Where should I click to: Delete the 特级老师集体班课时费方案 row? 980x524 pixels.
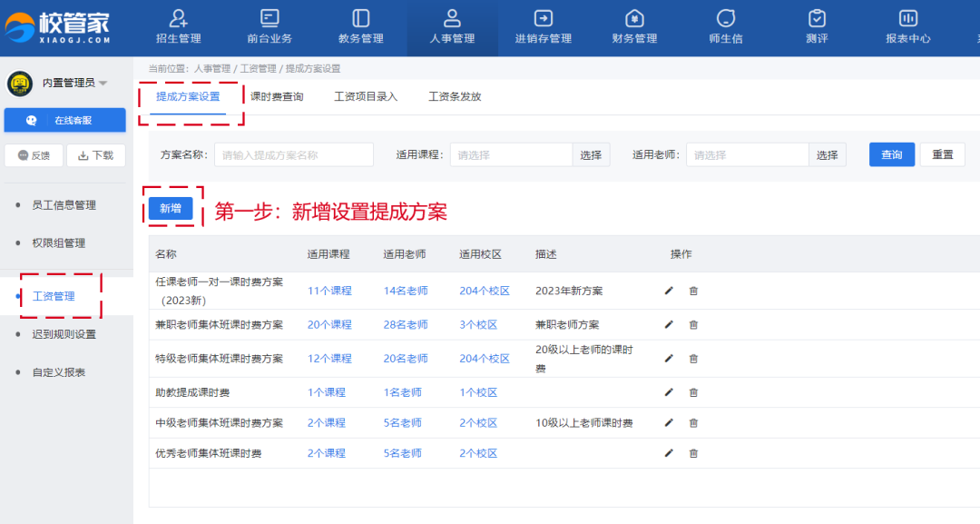tap(693, 359)
